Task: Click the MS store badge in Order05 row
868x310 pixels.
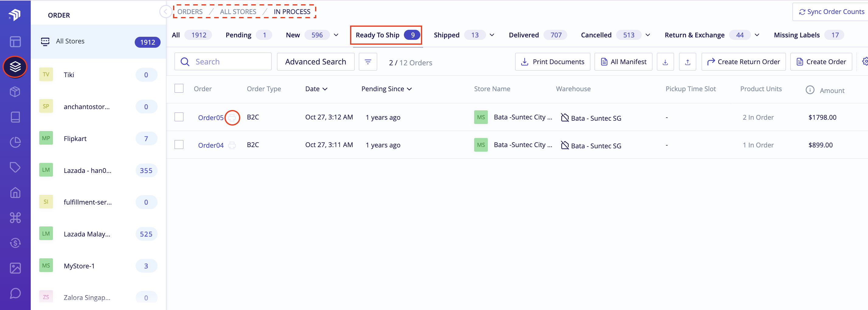Action: [x=481, y=117]
